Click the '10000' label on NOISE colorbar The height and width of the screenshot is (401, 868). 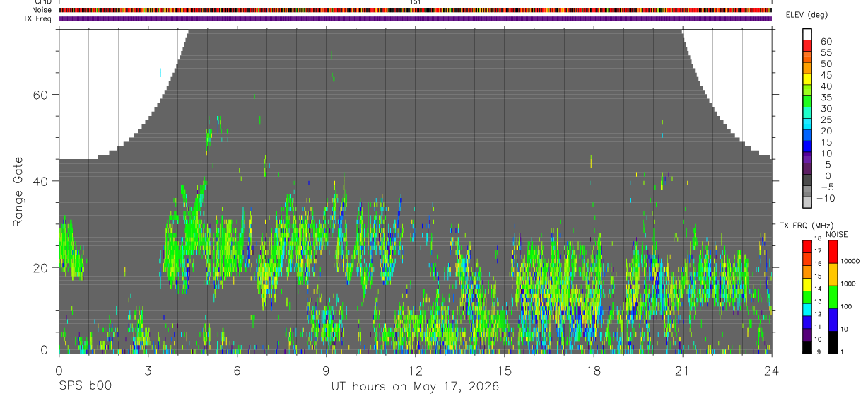coord(850,261)
